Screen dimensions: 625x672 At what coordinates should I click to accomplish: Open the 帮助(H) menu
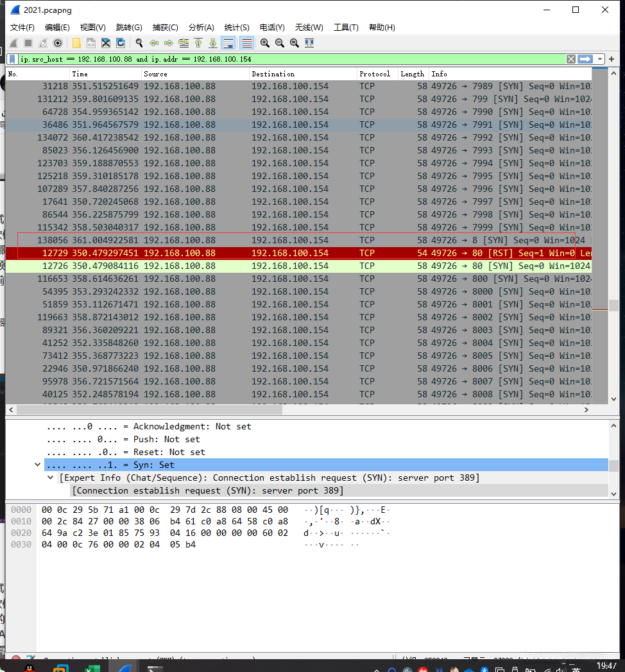382,28
